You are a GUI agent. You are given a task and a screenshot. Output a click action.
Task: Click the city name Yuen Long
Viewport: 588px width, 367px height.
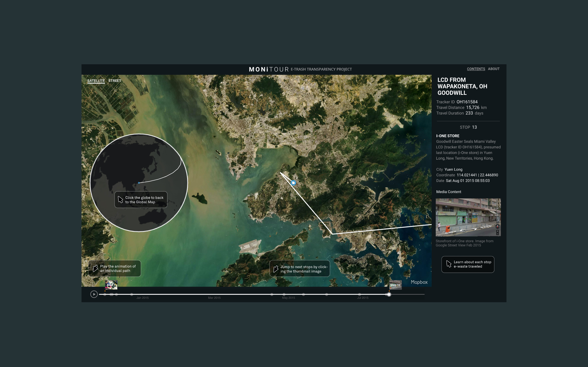[x=453, y=169]
